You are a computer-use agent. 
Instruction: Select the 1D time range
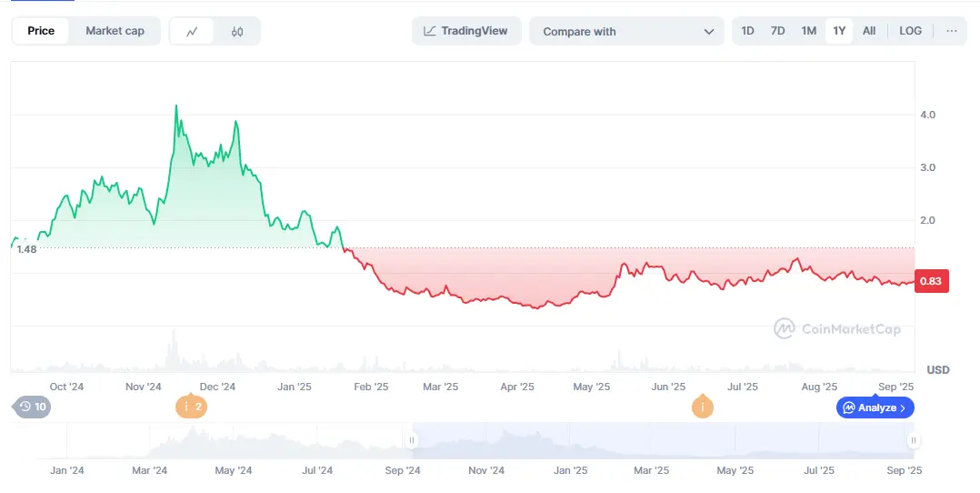[747, 31]
